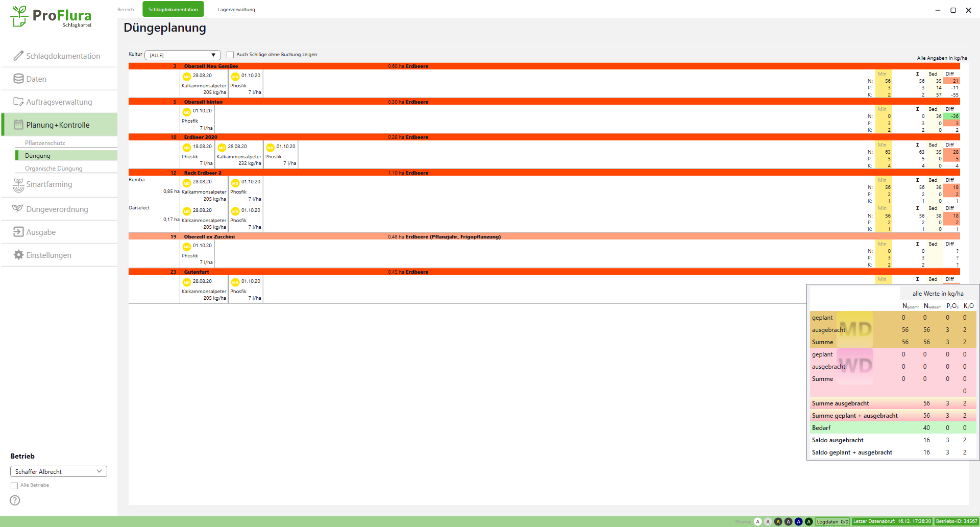
Task: Click the Logdaten 0/0 status button
Action: (832, 521)
